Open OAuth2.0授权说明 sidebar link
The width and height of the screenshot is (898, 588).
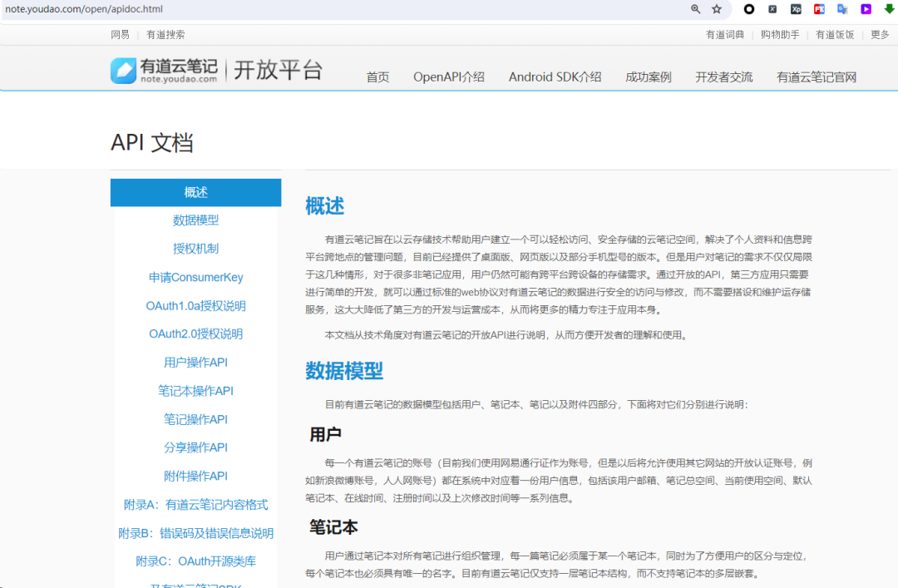(196, 334)
